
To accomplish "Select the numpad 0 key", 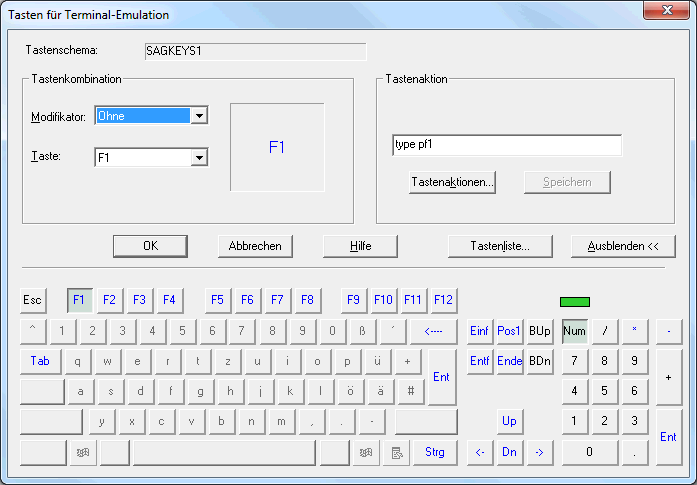I will [x=590, y=453].
